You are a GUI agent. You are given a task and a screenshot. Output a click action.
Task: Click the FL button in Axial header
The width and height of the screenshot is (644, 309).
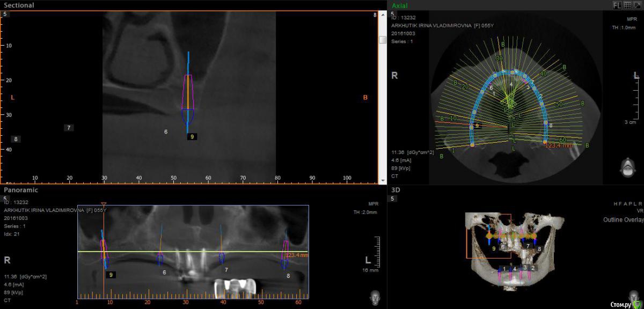pyautogui.click(x=617, y=5)
